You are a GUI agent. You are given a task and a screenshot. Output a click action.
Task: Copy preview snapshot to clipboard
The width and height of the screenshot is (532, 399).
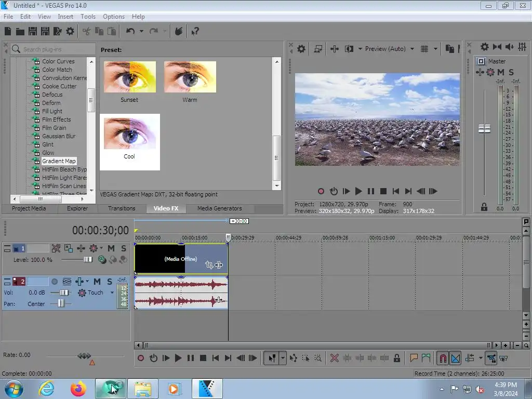tap(450, 49)
